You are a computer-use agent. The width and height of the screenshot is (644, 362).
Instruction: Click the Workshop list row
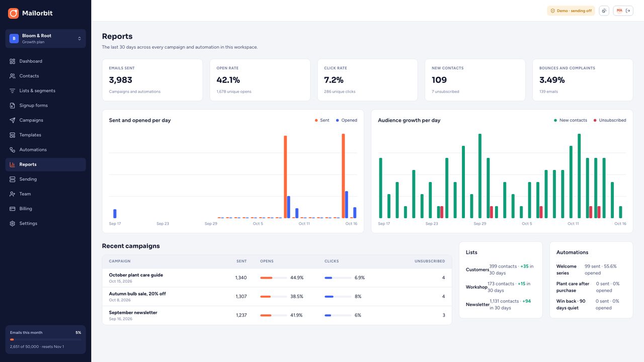click(x=501, y=287)
